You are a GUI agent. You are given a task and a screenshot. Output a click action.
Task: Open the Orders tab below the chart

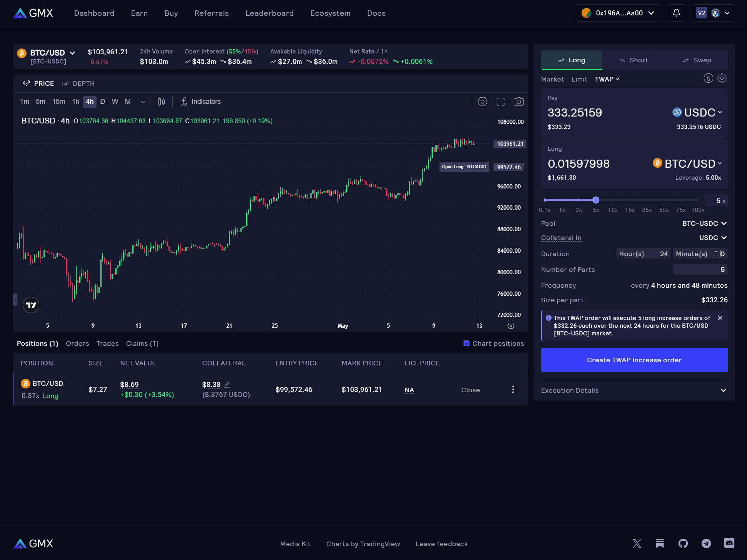[x=77, y=343]
